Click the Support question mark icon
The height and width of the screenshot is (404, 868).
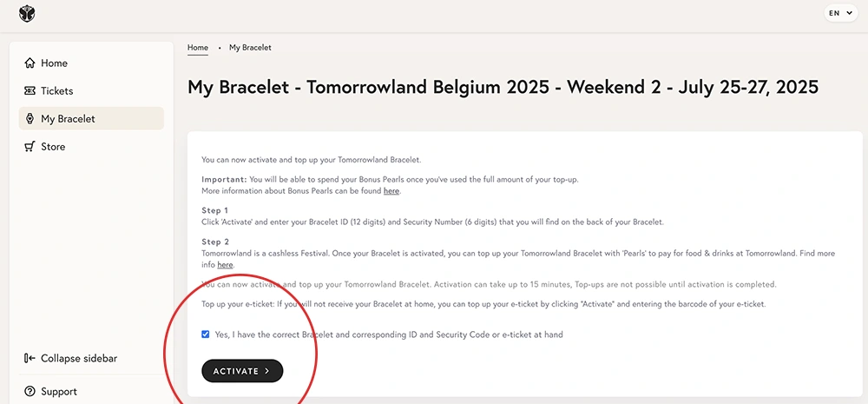click(30, 392)
